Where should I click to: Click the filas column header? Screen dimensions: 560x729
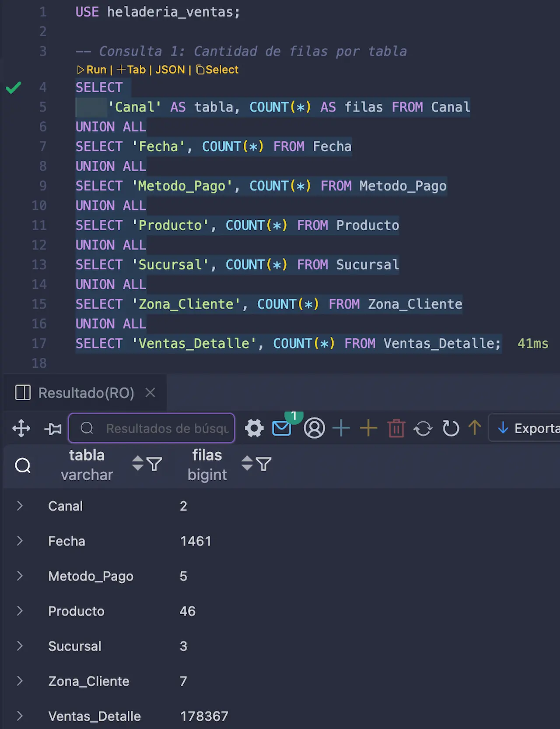[207, 465]
